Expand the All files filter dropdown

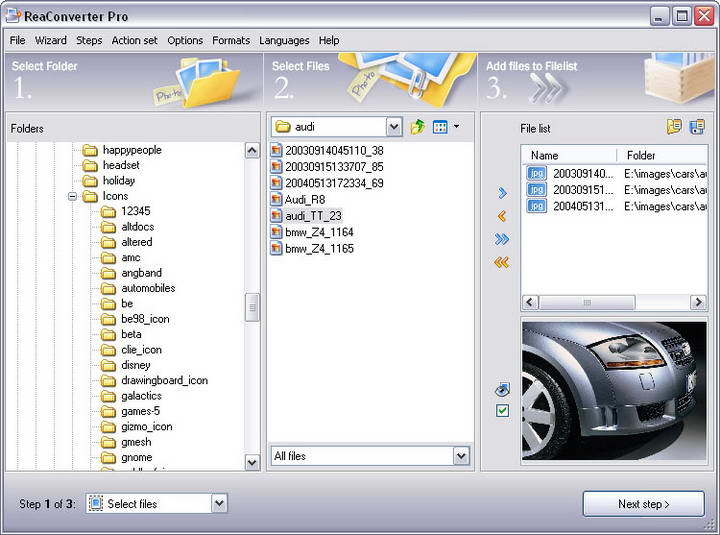point(461,456)
